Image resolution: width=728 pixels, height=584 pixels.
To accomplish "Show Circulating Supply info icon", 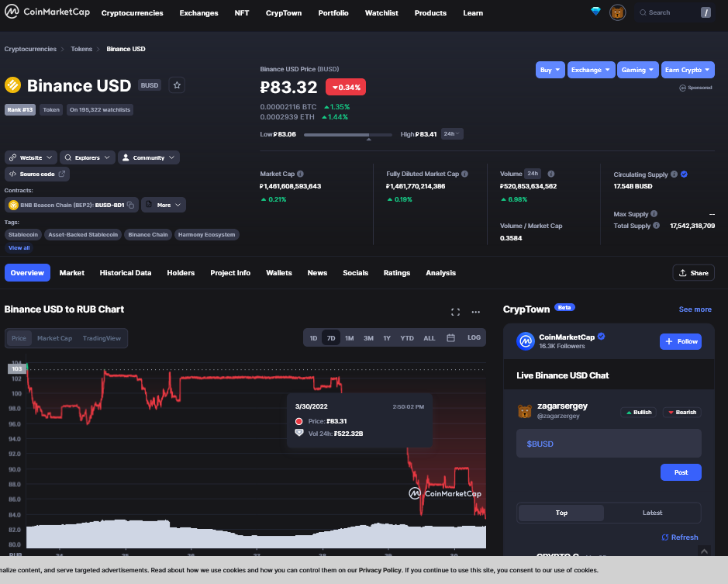I will (x=675, y=175).
